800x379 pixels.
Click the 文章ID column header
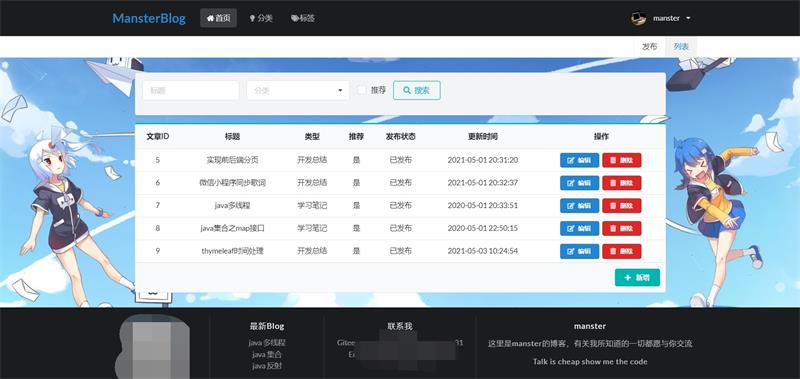click(x=158, y=137)
